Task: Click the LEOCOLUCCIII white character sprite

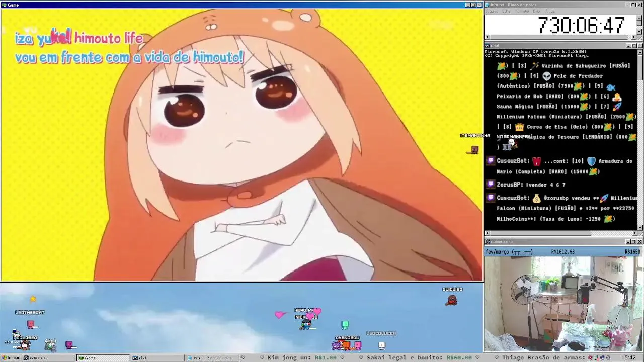Action: click(382, 345)
